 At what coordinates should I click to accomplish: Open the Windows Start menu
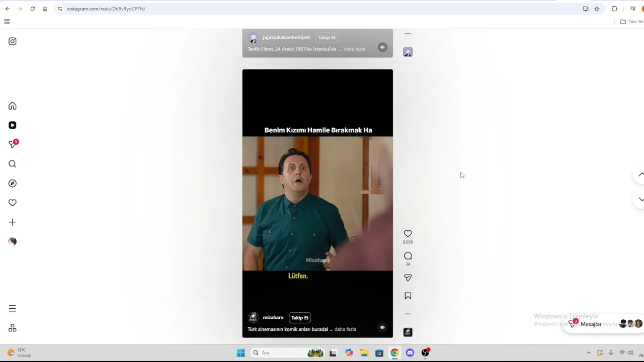240,353
